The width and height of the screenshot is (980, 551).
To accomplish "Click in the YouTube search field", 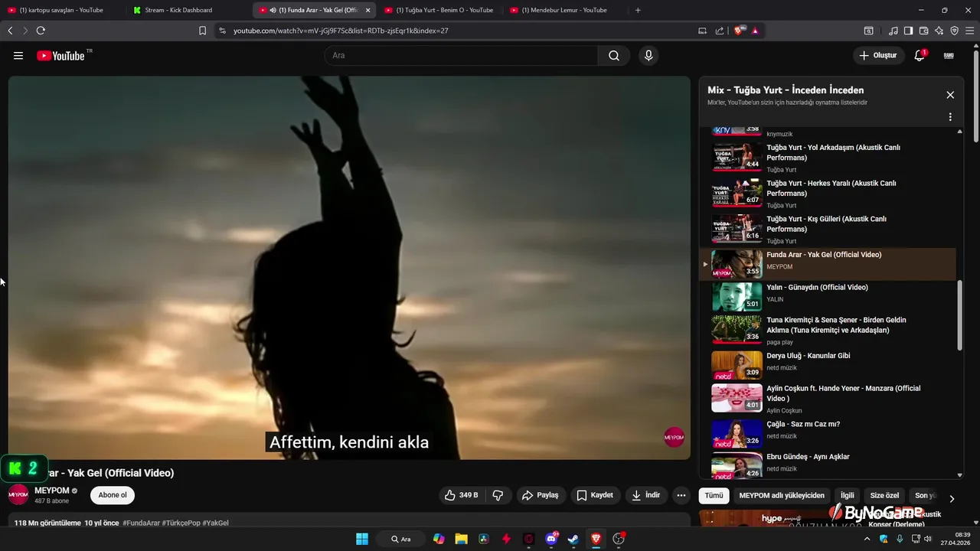I will click(x=461, y=56).
